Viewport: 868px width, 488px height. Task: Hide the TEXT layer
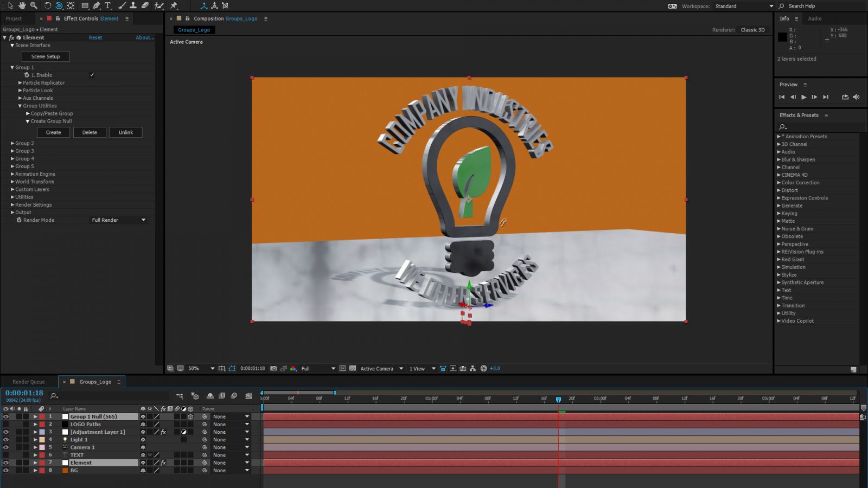click(x=6, y=455)
